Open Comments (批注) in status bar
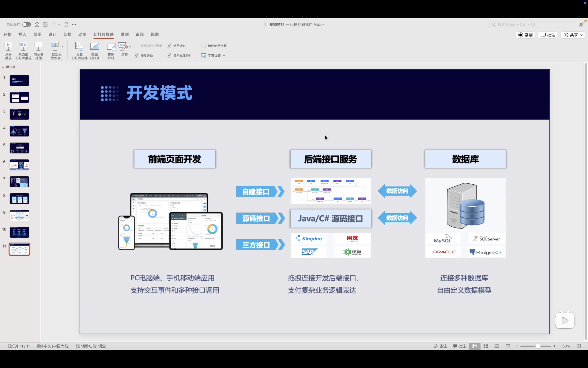 click(460, 346)
